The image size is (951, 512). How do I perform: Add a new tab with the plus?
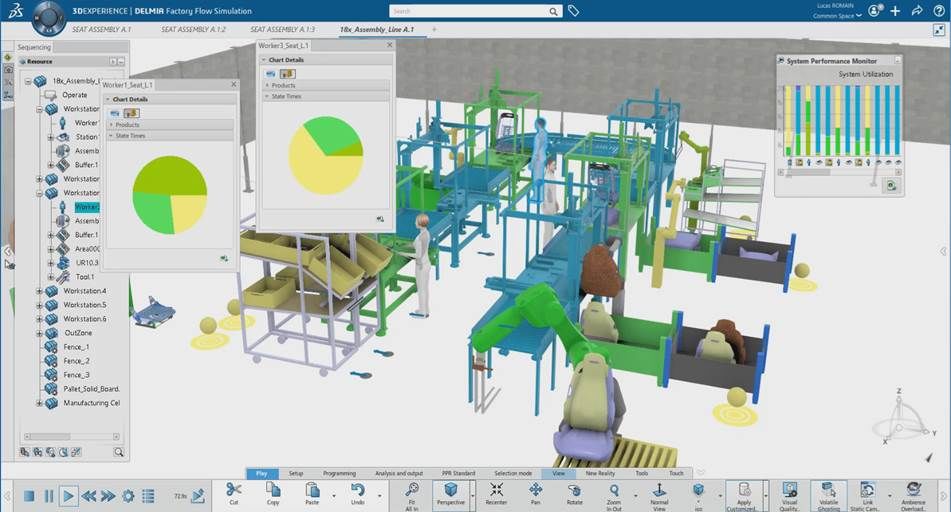tap(434, 29)
